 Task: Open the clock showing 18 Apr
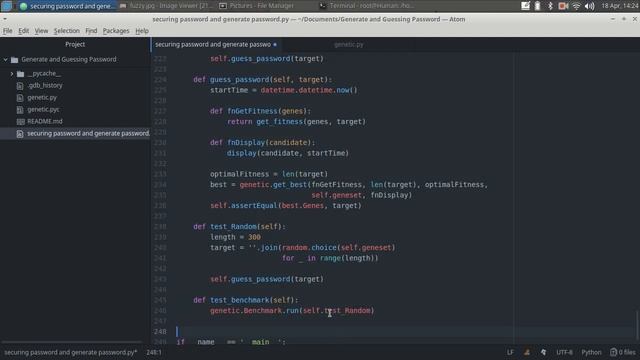[x=620, y=6]
